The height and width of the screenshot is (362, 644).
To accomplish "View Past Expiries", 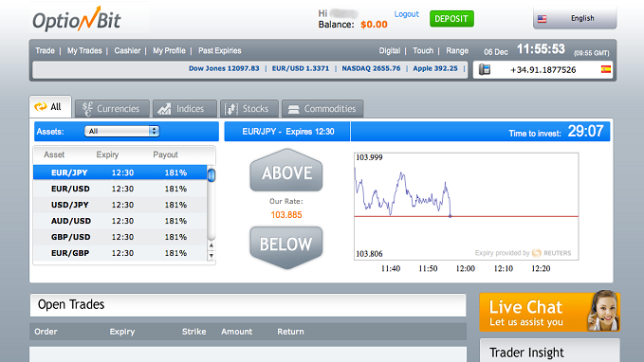I will tap(220, 51).
